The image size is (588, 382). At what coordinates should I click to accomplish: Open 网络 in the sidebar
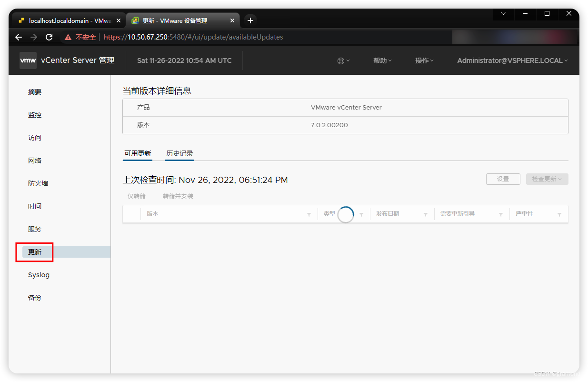point(35,161)
